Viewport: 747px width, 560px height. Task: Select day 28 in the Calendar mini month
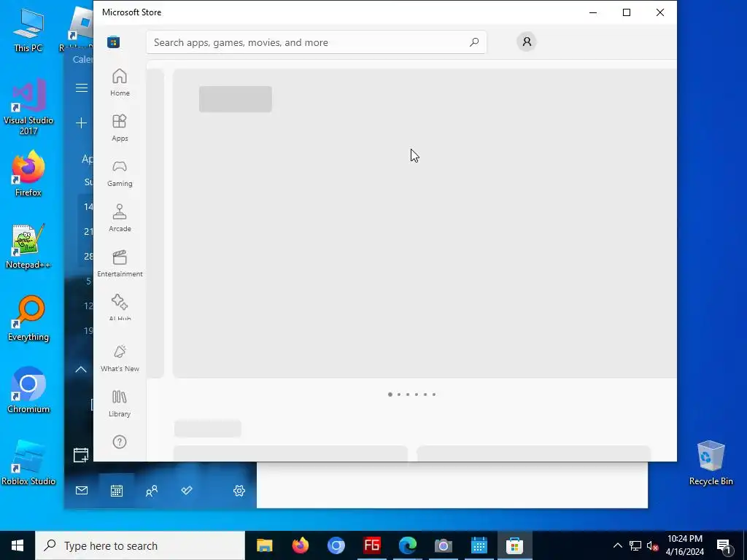pyautogui.click(x=88, y=256)
